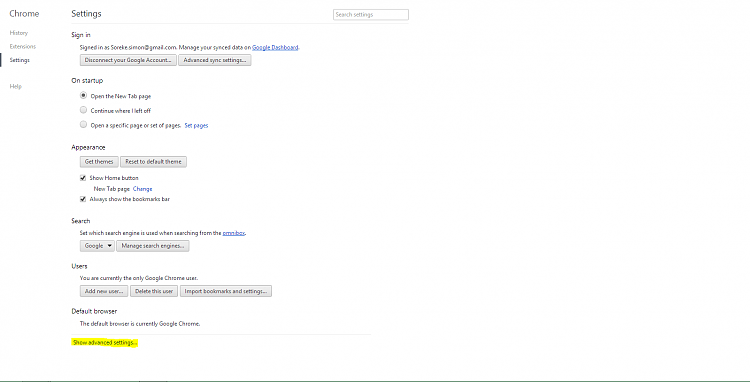Click the Set pages link
Image resolution: width=750 pixels, height=382 pixels.
(196, 125)
